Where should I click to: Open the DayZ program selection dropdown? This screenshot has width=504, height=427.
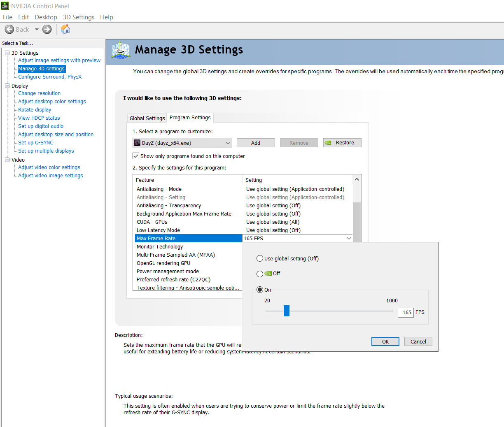[x=182, y=143]
